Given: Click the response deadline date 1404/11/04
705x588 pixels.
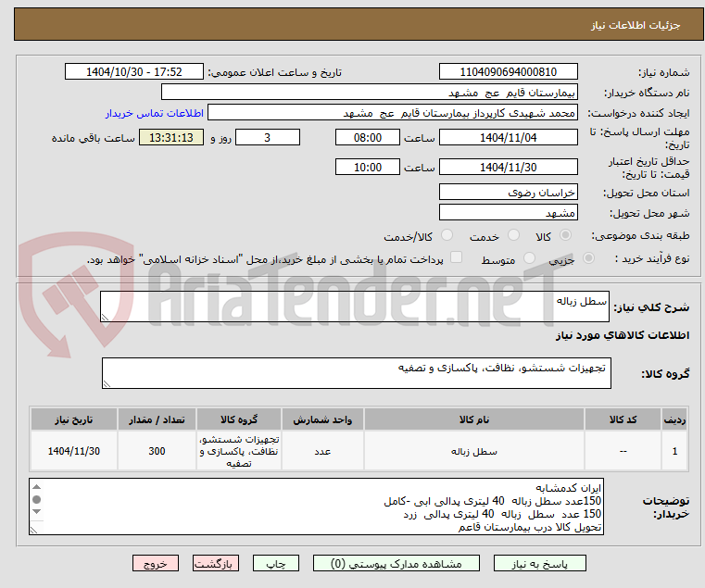Looking at the screenshot, I should pos(508,137).
